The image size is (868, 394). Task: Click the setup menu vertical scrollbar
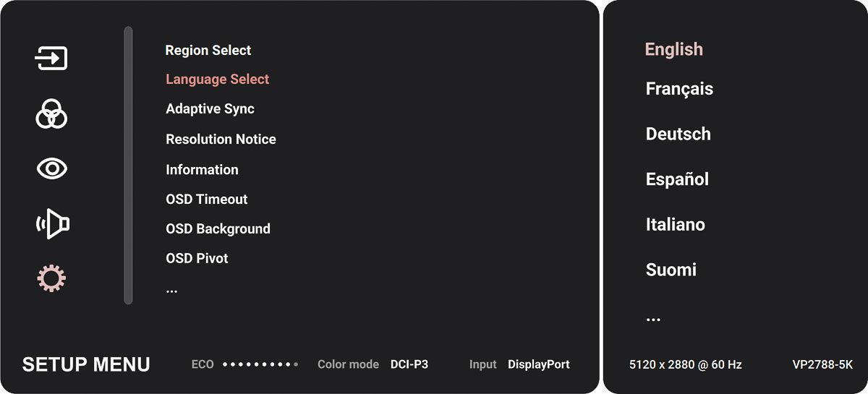tap(129, 165)
